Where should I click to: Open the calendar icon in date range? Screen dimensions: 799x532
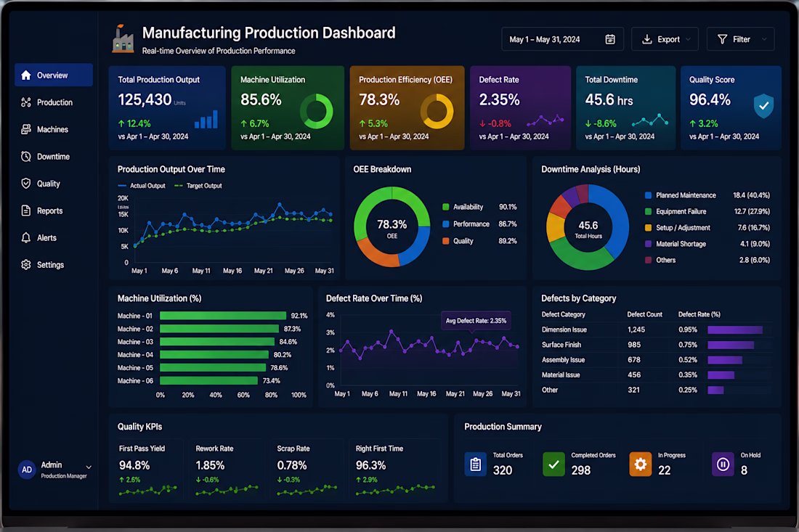tap(610, 39)
